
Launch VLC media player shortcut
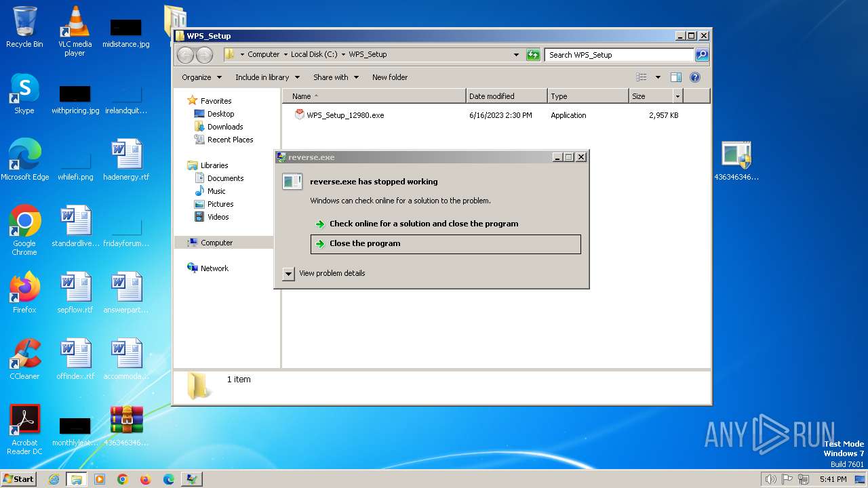pos(75,30)
